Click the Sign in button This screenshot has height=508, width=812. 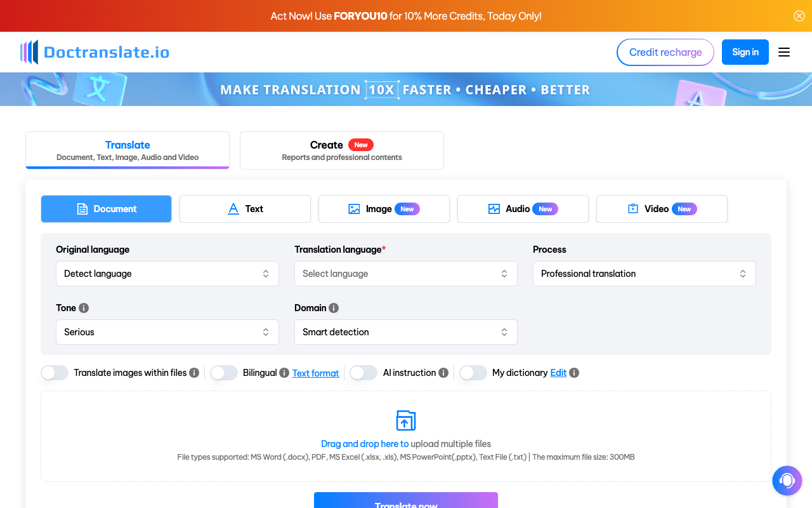(x=745, y=52)
